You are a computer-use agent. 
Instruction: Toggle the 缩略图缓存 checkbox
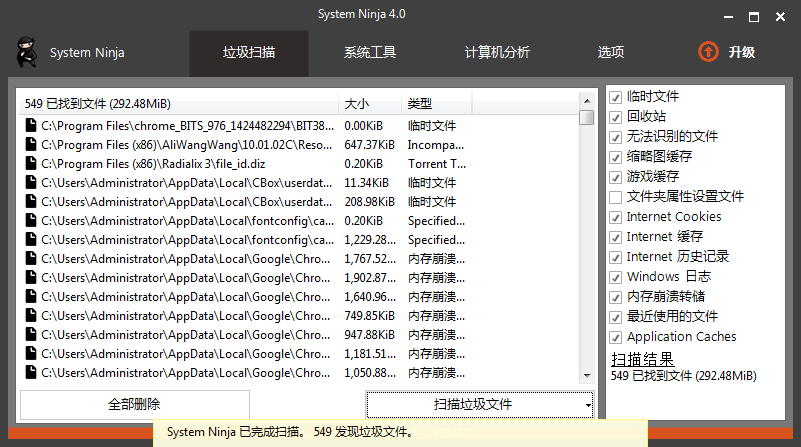(x=616, y=157)
